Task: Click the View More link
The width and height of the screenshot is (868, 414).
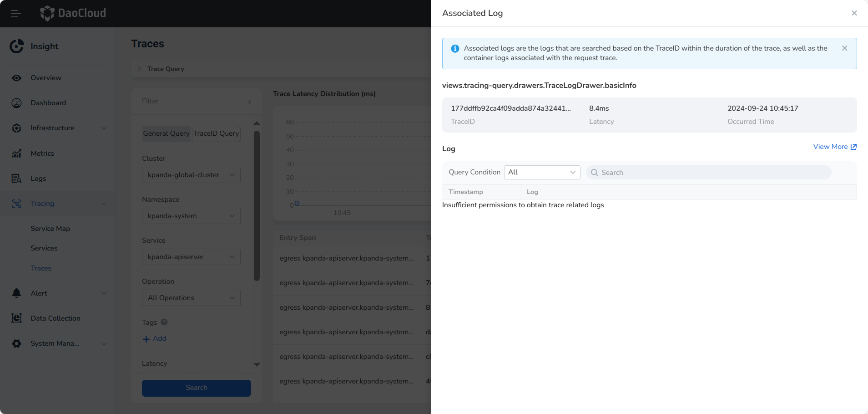Action: tap(834, 147)
